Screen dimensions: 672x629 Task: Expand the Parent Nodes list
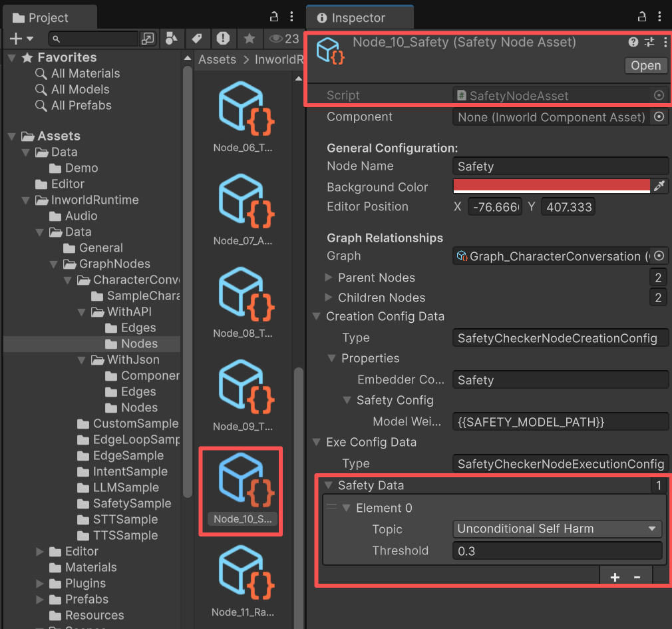(x=329, y=278)
